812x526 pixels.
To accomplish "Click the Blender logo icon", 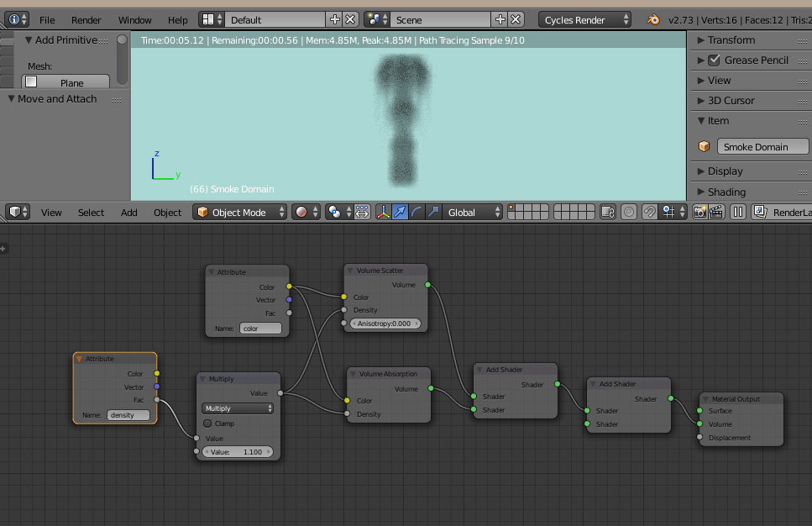I will click(x=653, y=19).
